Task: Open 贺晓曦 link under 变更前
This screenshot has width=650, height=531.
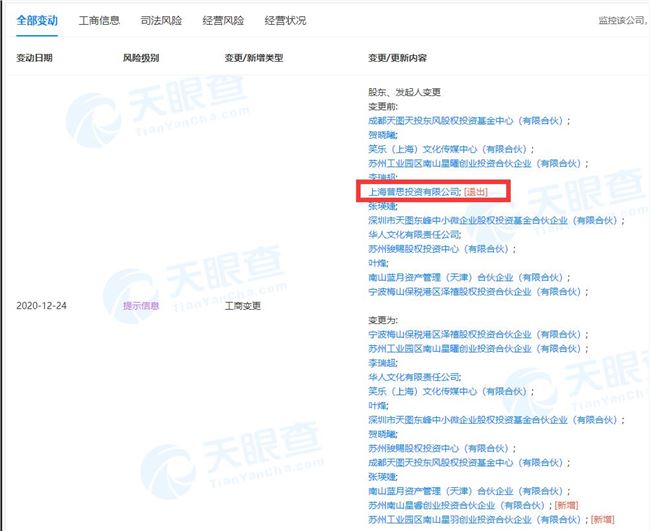Action: click(382, 135)
